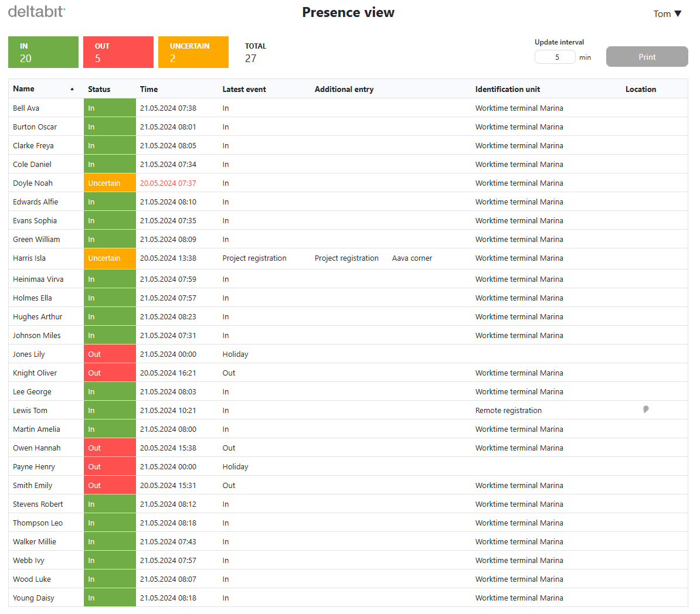
Task: Click the Print button
Action: coord(647,57)
